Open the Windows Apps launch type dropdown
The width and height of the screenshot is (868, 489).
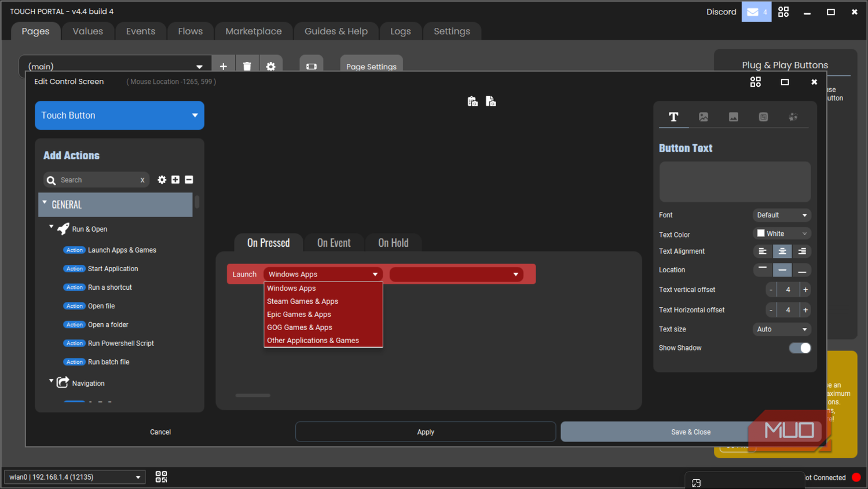(323, 274)
